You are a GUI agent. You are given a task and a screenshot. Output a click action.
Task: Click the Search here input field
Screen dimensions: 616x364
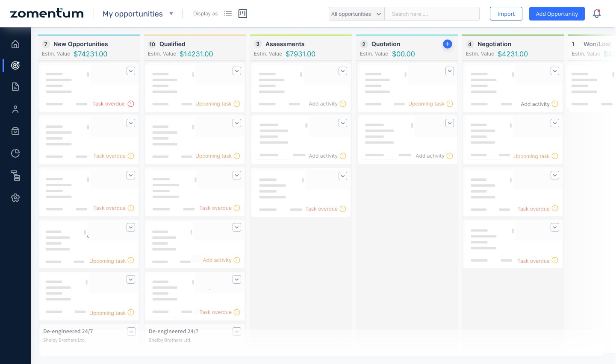[x=432, y=14]
